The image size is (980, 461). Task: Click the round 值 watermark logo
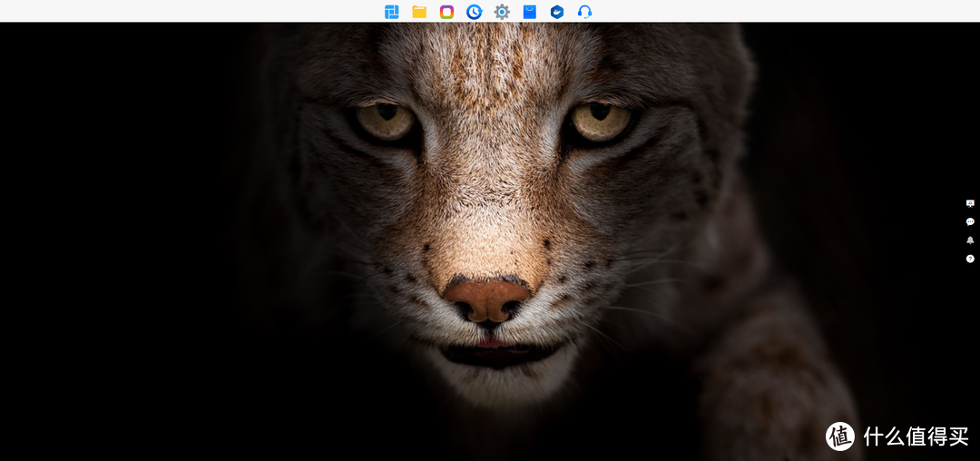coord(840,436)
